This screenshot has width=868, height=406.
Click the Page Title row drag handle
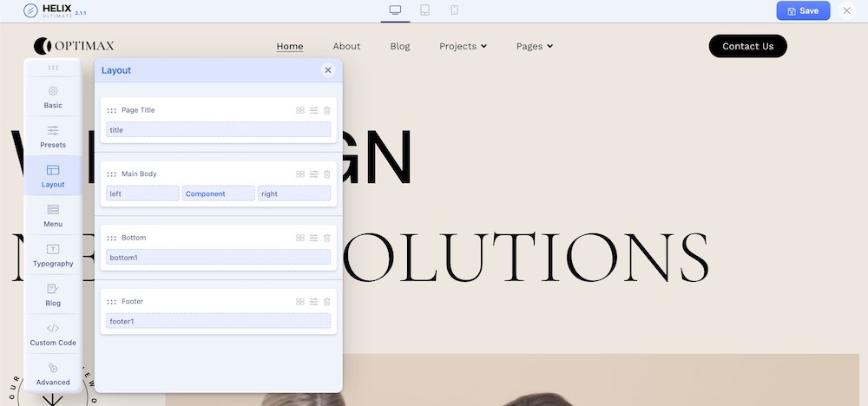(x=112, y=111)
